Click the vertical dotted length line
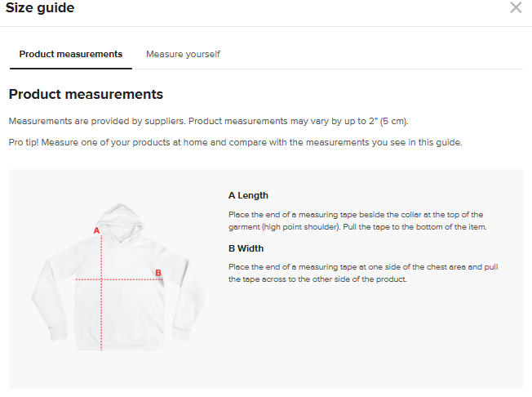Viewport: 532px width, 397px height. click(x=101, y=310)
